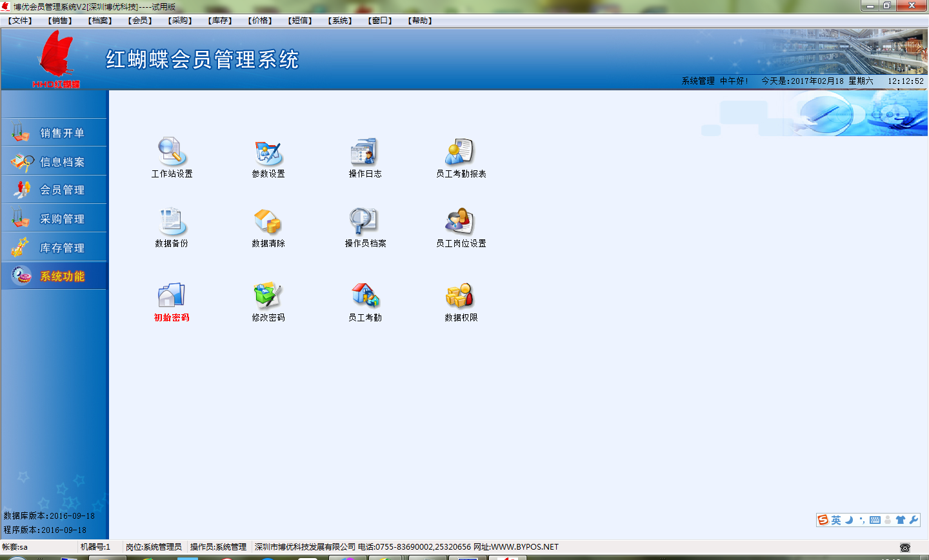Open the 【销售】 menu

(x=61, y=21)
